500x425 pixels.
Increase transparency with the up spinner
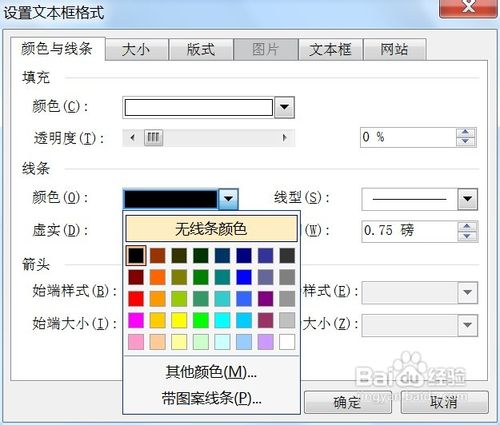tap(466, 133)
